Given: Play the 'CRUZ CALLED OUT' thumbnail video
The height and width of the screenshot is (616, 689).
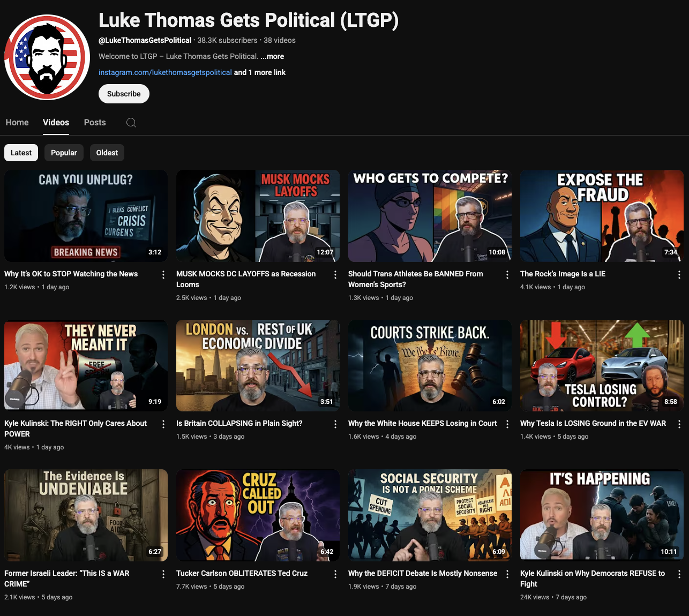Looking at the screenshot, I should (258, 515).
